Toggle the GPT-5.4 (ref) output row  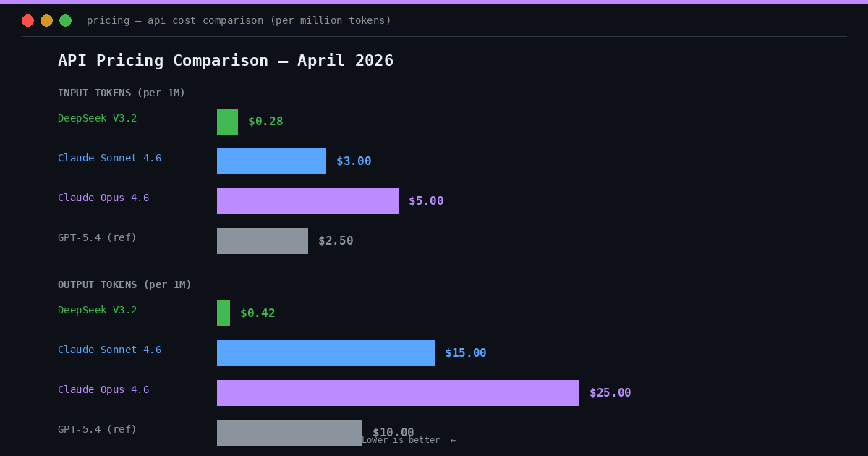[97, 428]
